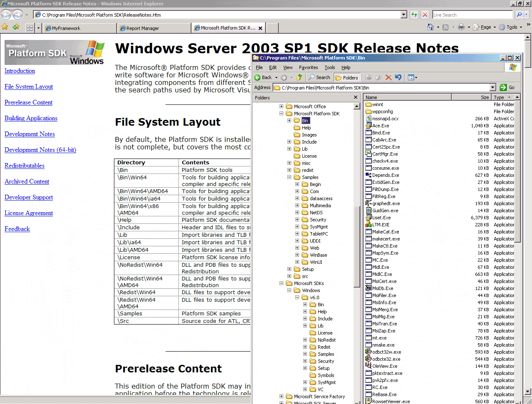Open the Prerelease Content link
532x404 pixels.
point(28,102)
